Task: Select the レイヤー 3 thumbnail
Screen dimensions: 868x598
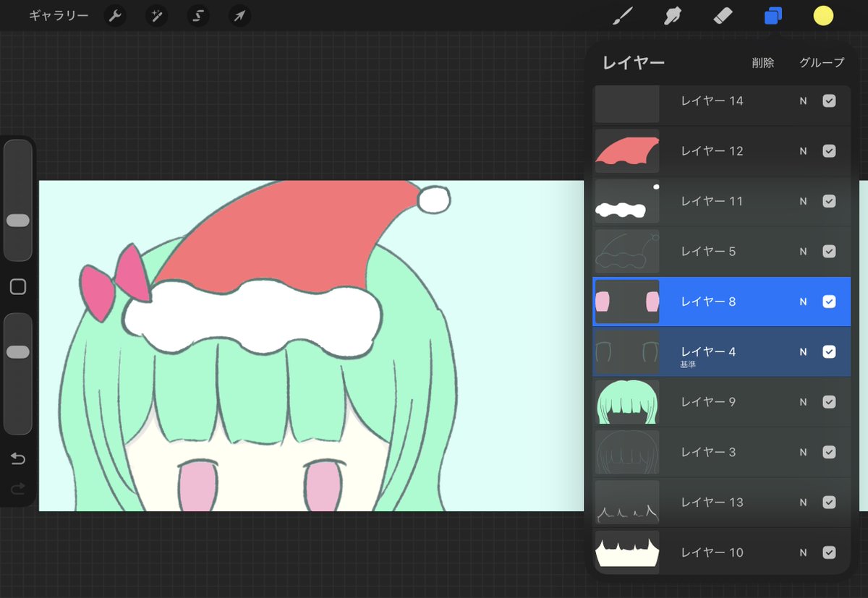Action: point(626,452)
